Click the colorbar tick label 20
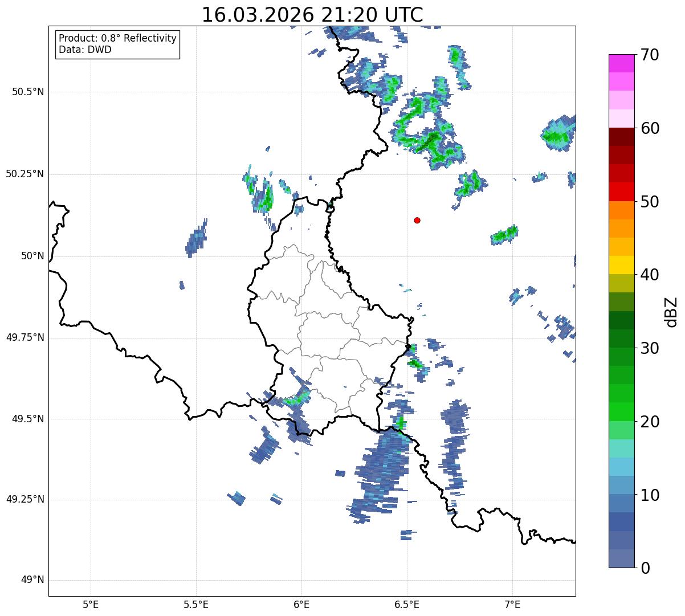This screenshot has width=685, height=616. [x=650, y=422]
